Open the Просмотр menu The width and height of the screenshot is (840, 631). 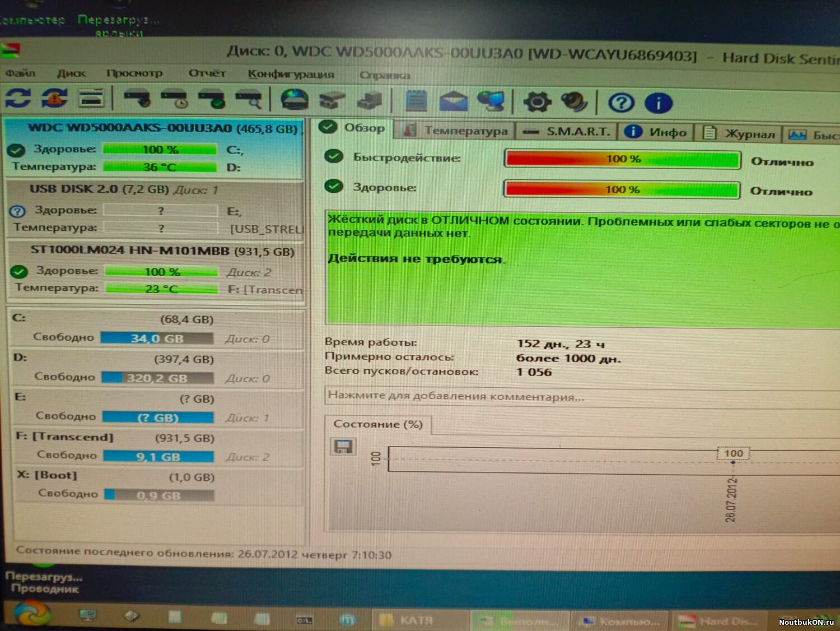[x=134, y=73]
